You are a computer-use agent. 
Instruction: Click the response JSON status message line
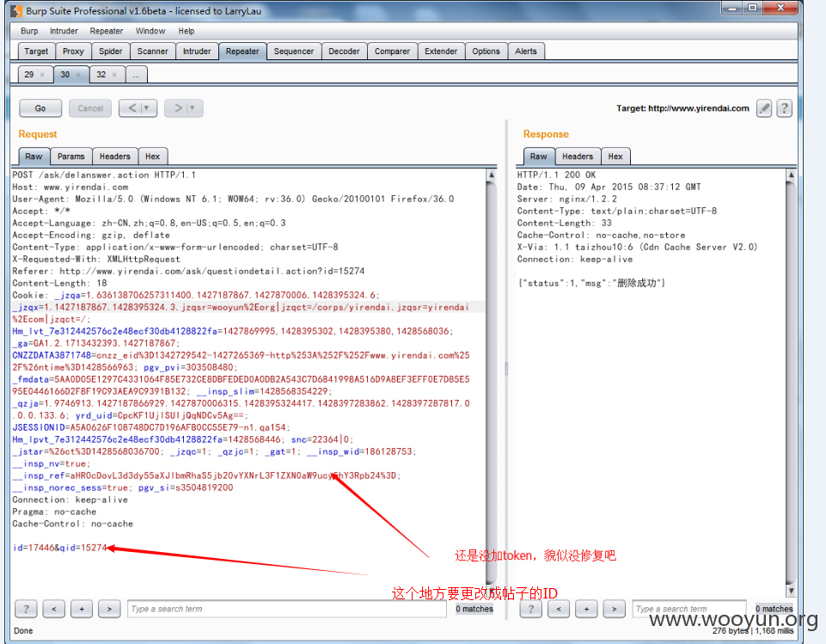[x=591, y=283]
